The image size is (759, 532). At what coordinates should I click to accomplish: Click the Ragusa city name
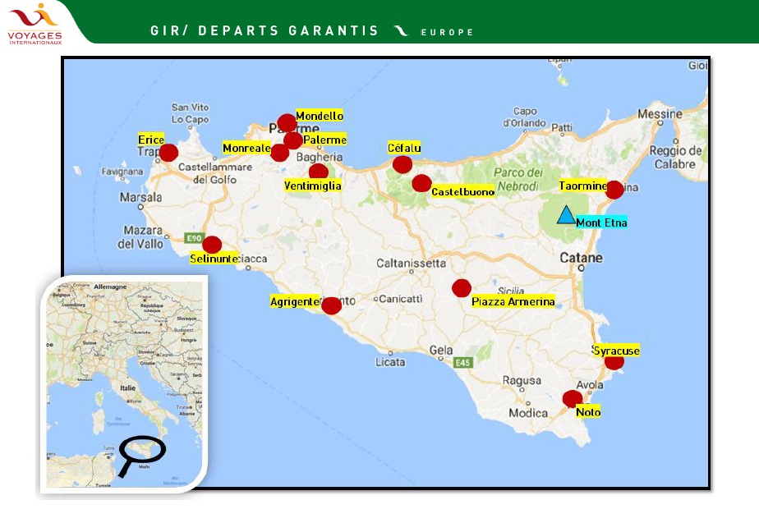522,380
